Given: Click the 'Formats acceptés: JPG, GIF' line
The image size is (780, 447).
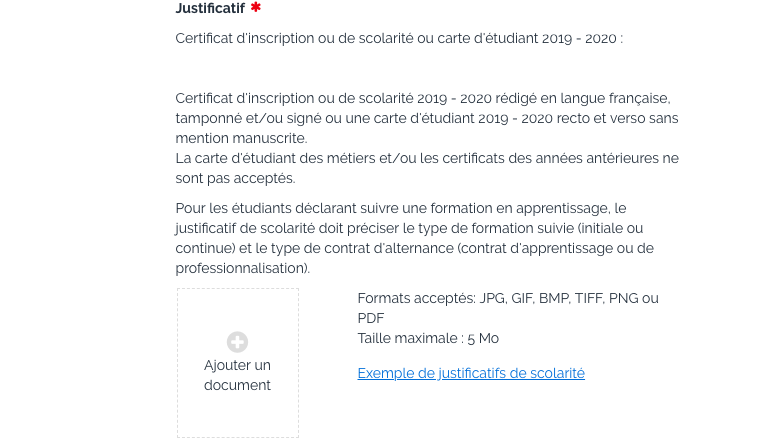Looking at the screenshot, I should pyautogui.click(x=508, y=298).
